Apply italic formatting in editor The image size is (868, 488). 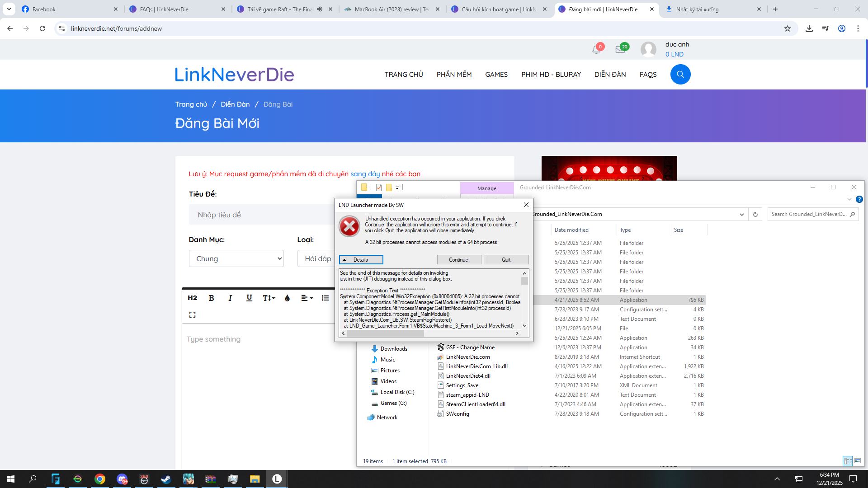(x=230, y=298)
